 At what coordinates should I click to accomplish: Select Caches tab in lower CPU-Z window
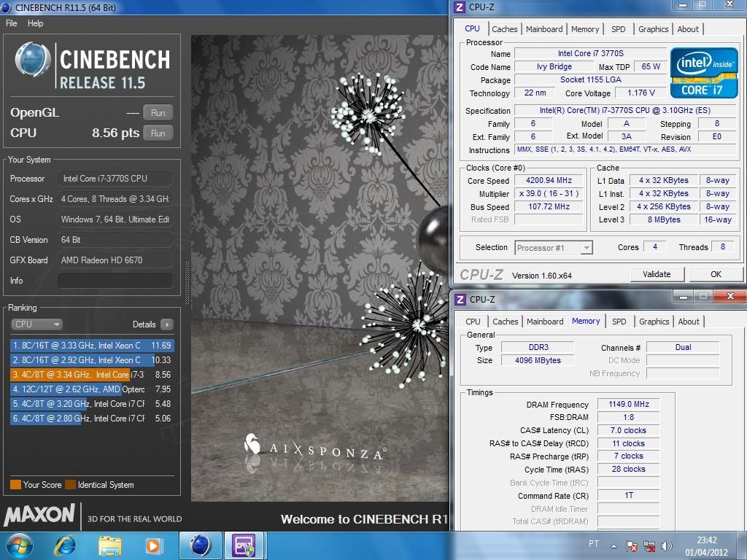tap(506, 322)
